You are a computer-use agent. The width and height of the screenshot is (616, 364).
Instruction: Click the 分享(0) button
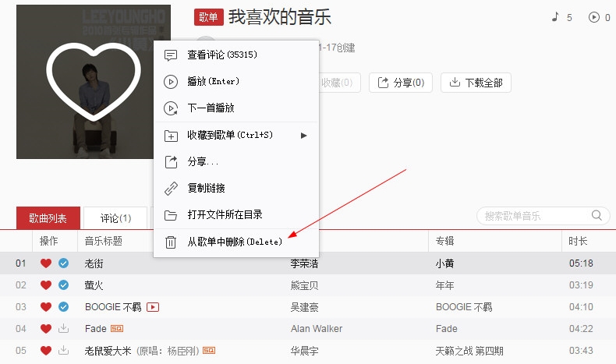click(x=401, y=83)
